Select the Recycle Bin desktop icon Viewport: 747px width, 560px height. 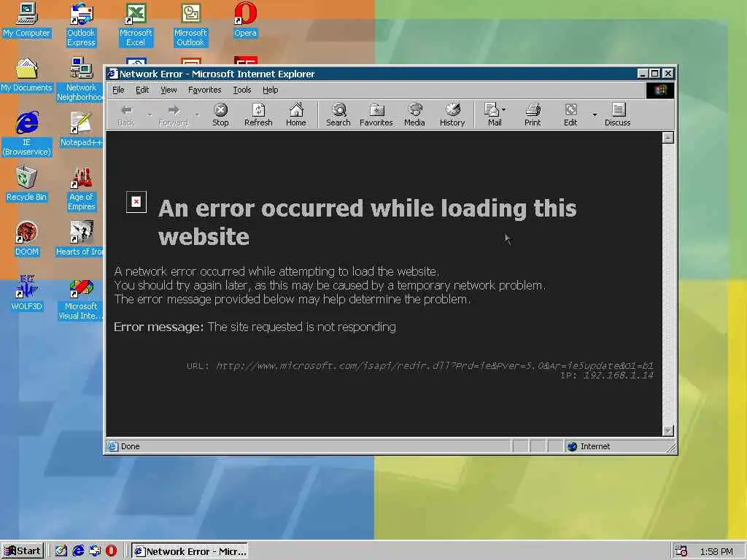[x=27, y=184]
